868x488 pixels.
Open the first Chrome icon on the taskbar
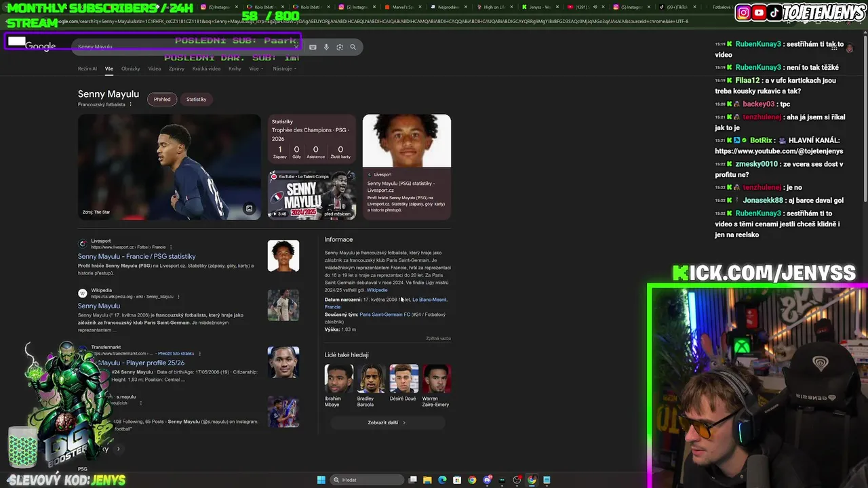tap(472, 480)
